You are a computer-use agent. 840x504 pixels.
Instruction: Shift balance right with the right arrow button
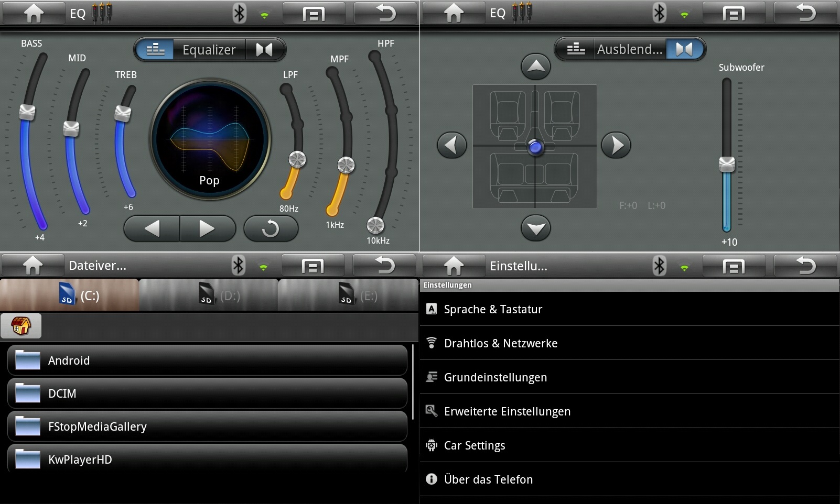(616, 145)
